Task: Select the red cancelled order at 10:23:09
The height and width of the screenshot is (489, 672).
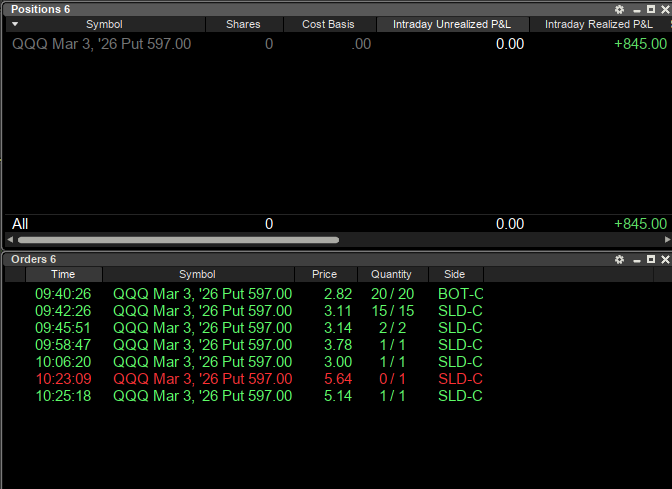Action: coord(259,379)
